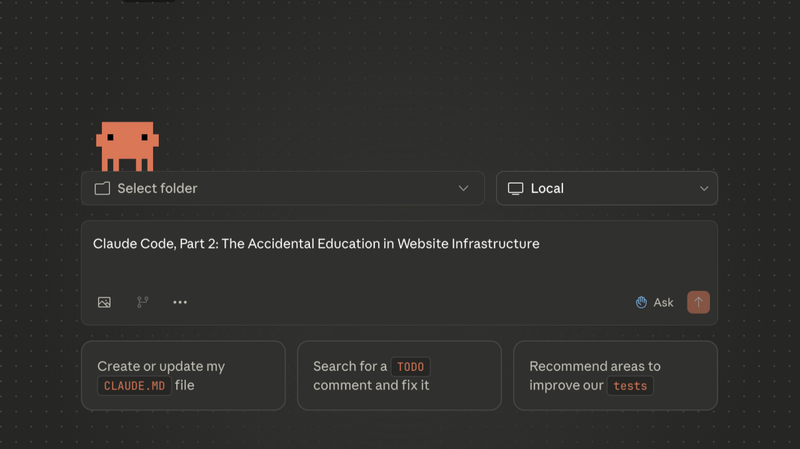Viewport: 800px width, 449px height.
Task: Expand the Select folder dropdown chevron
Action: coord(463,188)
